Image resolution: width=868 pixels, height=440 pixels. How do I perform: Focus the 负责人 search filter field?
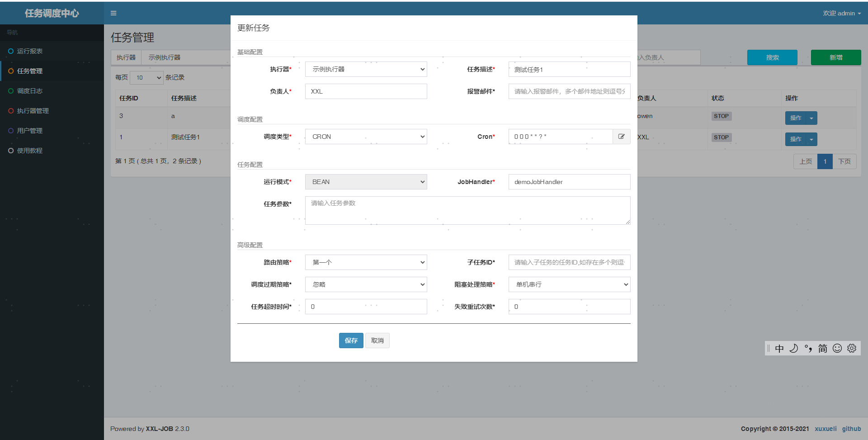(669, 57)
